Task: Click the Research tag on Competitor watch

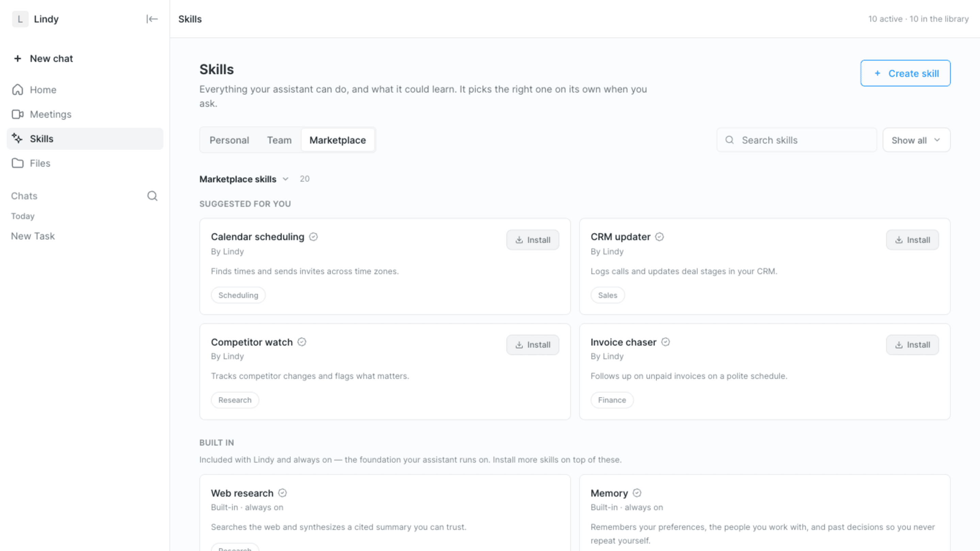Action: pos(235,400)
